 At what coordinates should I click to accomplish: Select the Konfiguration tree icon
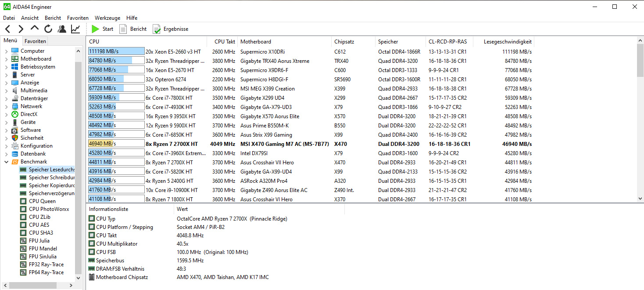tap(15, 146)
